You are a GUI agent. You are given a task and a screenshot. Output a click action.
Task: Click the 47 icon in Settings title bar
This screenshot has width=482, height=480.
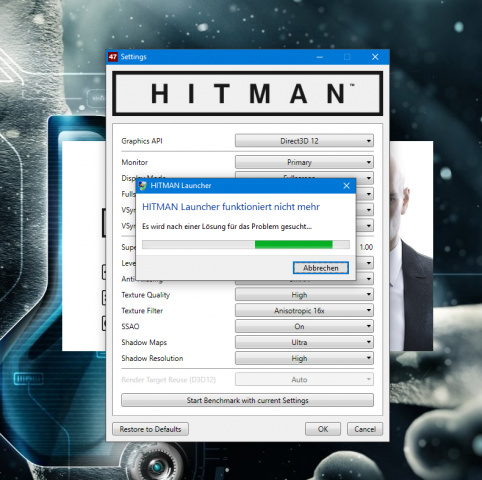click(x=113, y=57)
